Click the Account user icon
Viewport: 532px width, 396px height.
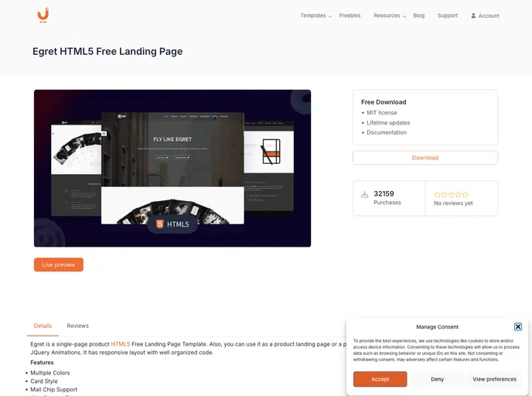(473, 15)
